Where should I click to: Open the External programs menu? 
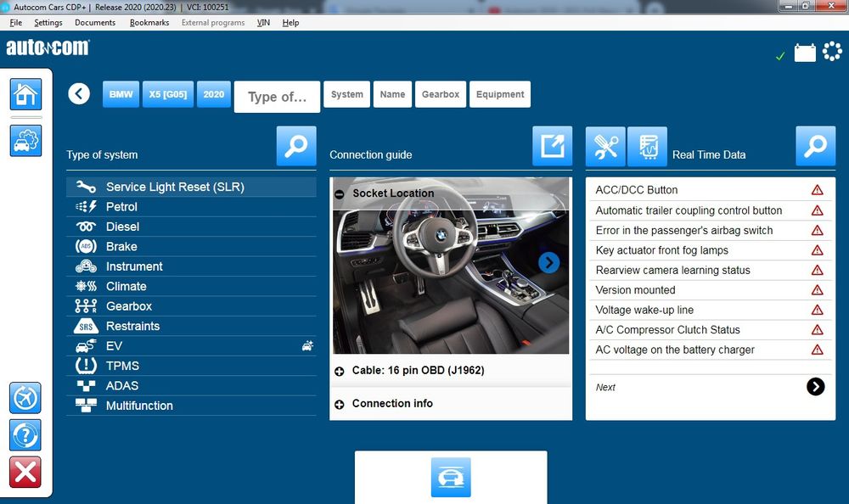tap(213, 23)
